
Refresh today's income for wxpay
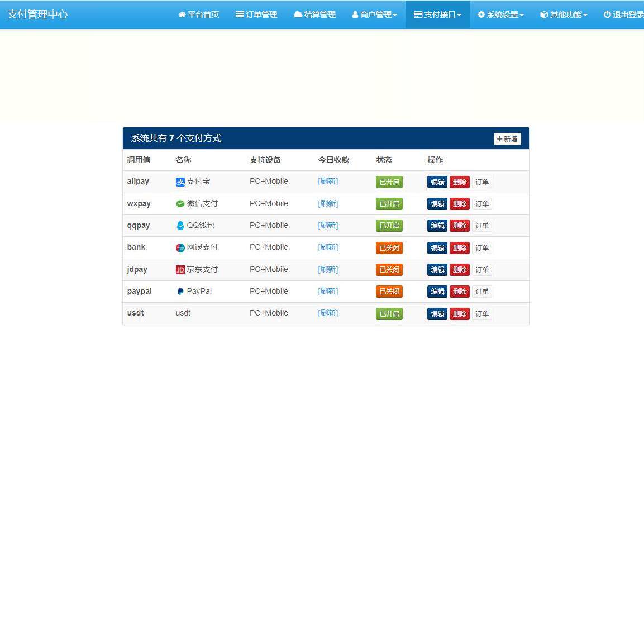click(x=328, y=203)
